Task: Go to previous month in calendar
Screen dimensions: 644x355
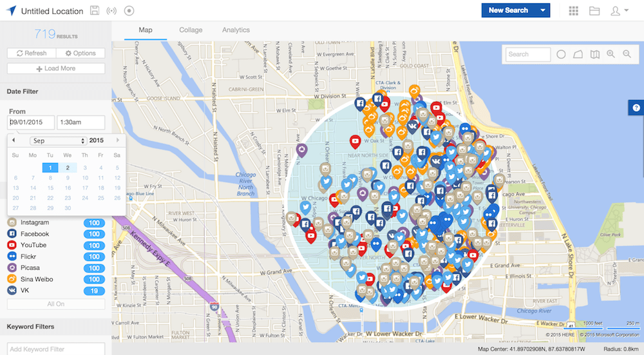Action: pyautogui.click(x=14, y=140)
